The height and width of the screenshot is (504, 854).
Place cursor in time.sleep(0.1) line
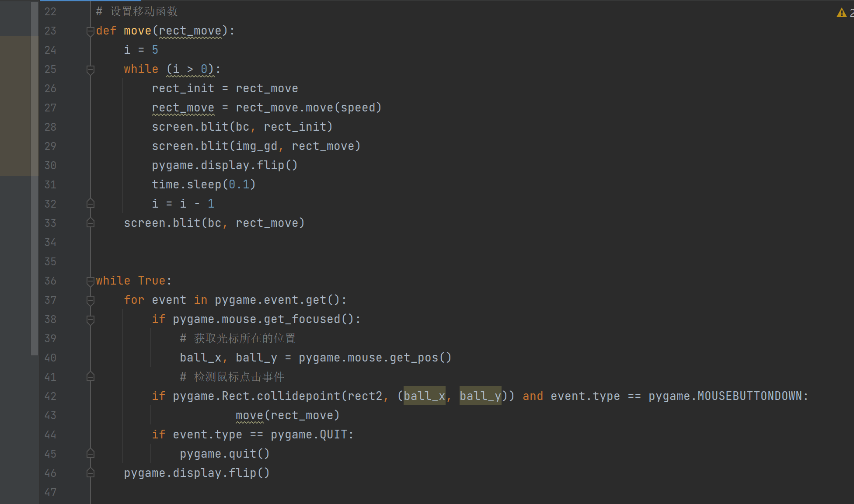(x=204, y=184)
